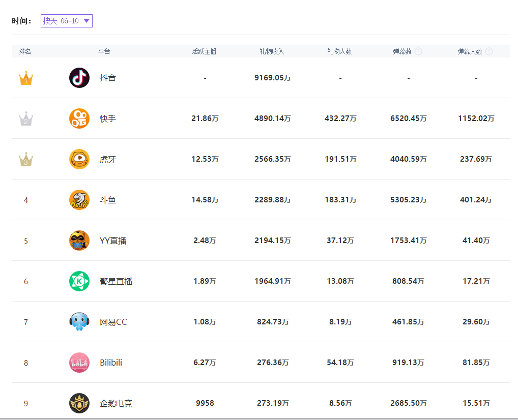Image resolution: width=518 pixels, height=420 pixels.
Task: Click 快手 danmaku count 6520.45万
Action: (408, 118)
